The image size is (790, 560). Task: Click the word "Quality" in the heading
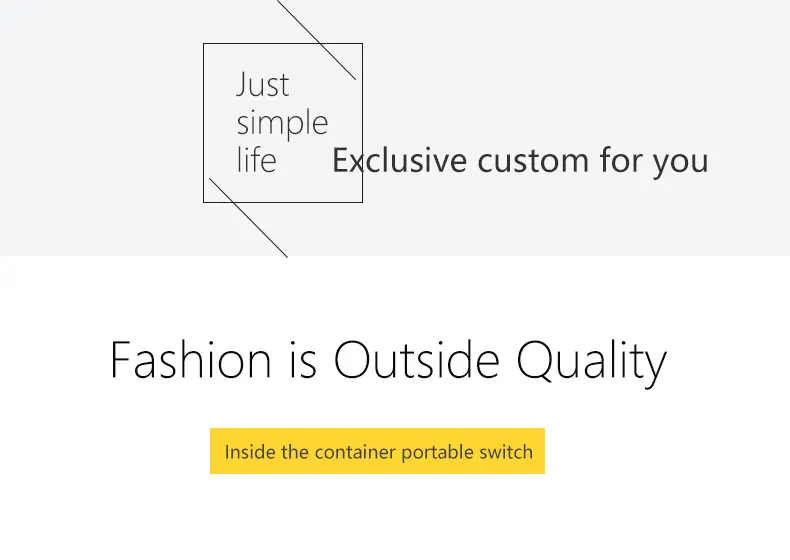coord(592,362)
